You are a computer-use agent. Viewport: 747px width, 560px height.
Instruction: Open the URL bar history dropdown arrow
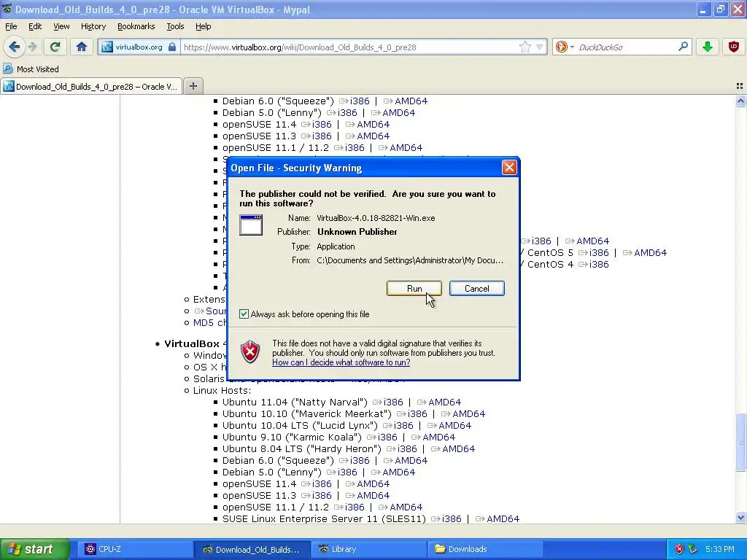539,47
